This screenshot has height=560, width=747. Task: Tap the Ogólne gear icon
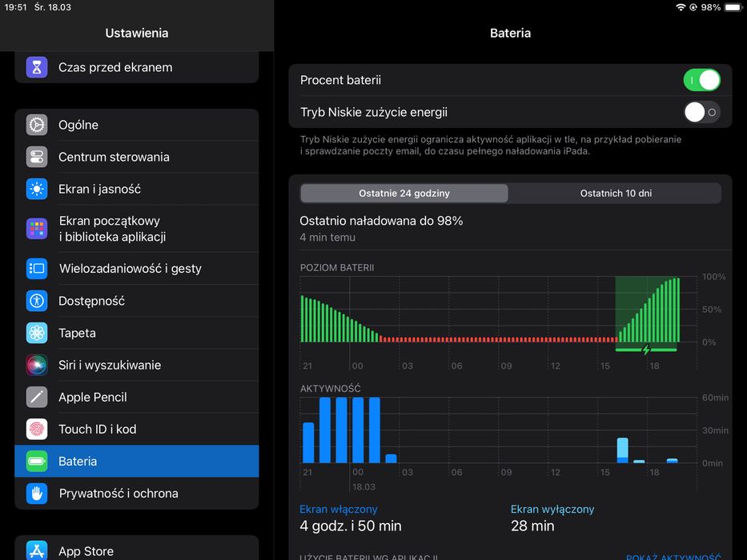coord(37,125)
